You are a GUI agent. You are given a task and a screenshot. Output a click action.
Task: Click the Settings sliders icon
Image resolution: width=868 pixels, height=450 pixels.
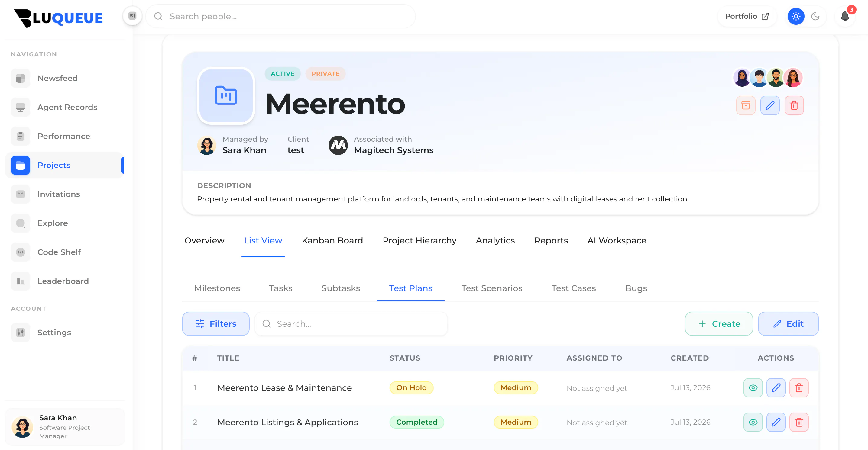(21, 333)
